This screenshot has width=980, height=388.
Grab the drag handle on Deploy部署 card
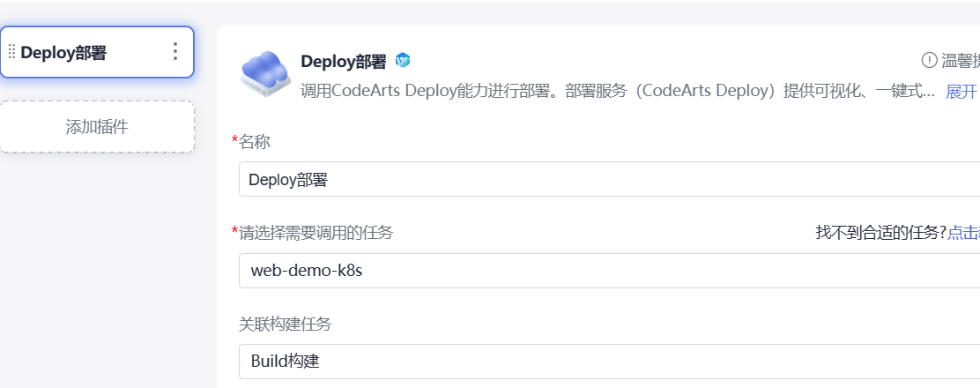coord(11,52)
